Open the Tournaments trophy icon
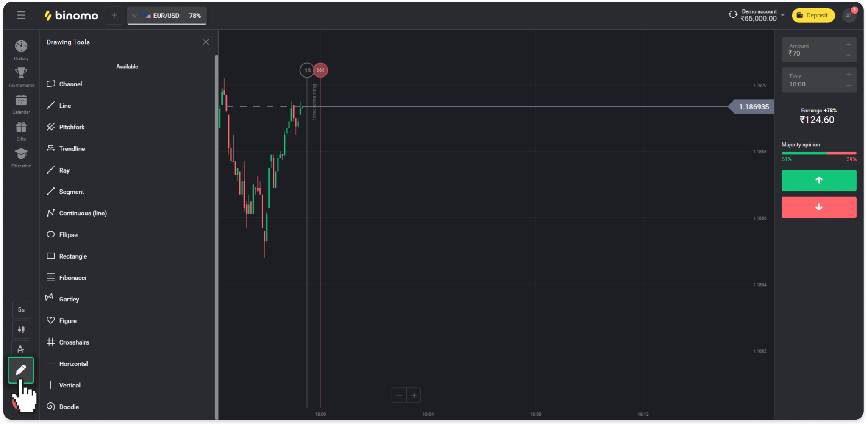Screen dimensions: 868x426 point(21,76)
